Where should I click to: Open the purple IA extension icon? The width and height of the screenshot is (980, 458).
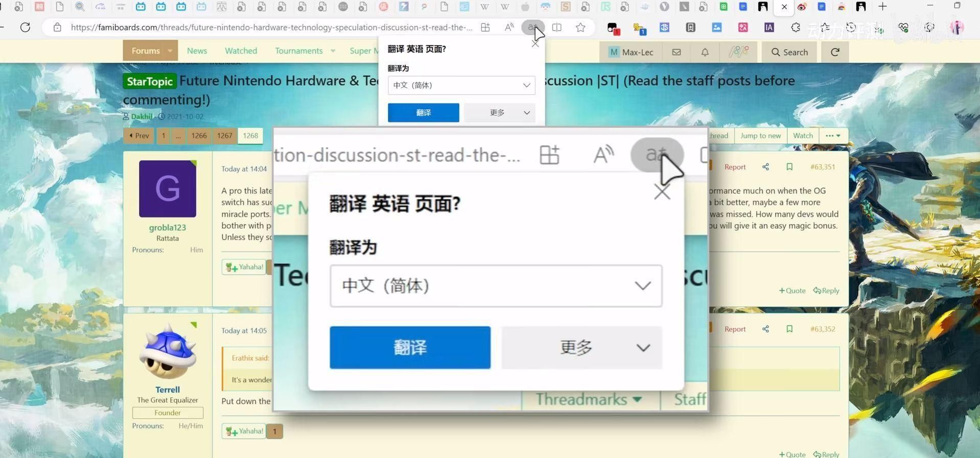(769, 28)
